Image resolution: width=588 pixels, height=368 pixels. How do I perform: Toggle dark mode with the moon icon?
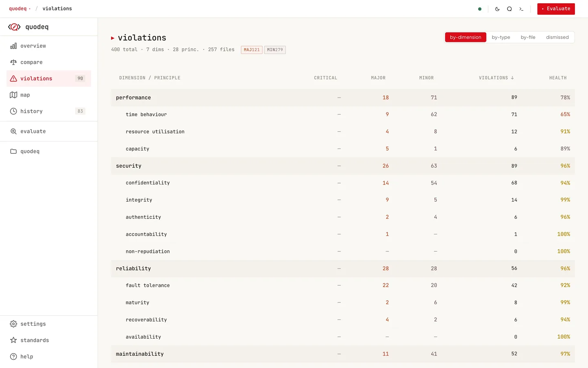[x=497, y=9]
